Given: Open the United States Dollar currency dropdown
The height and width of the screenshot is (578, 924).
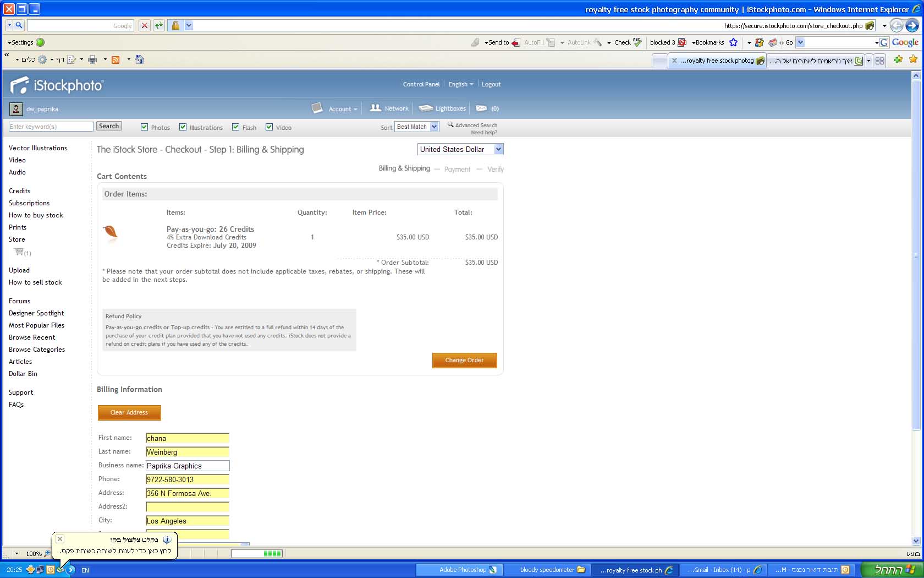Looking at the screenshot, I should (x=460, y=149).
